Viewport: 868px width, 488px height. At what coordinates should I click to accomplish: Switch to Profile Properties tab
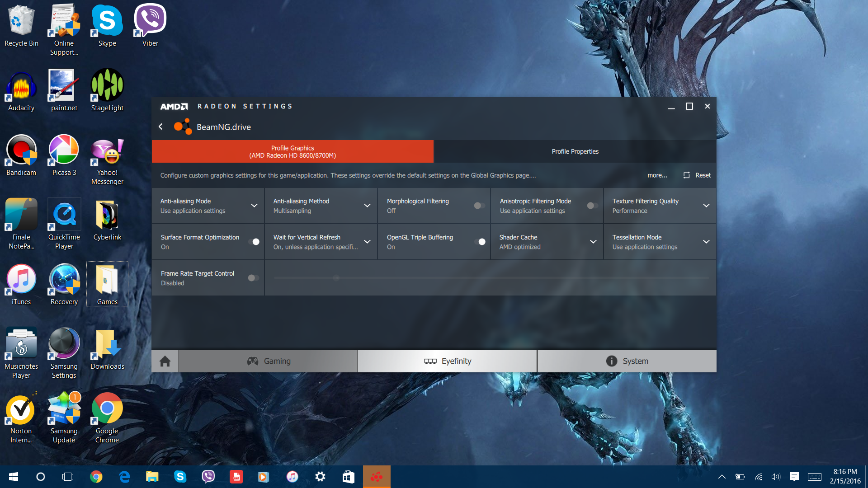click(x=575, y=151)
